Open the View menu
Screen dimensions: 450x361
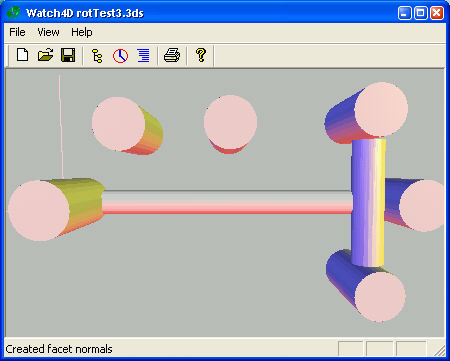[48, 32]
